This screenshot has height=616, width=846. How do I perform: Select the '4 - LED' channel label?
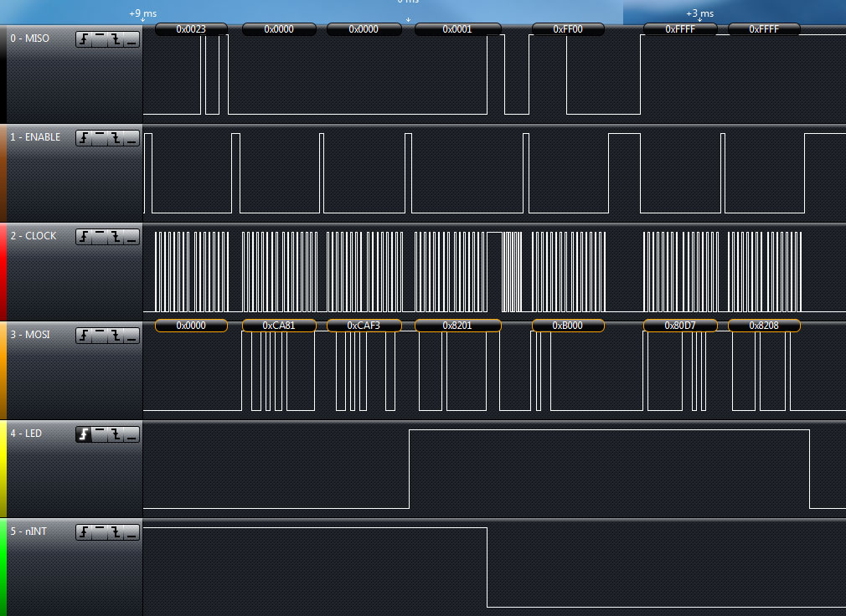coord(26,434)
